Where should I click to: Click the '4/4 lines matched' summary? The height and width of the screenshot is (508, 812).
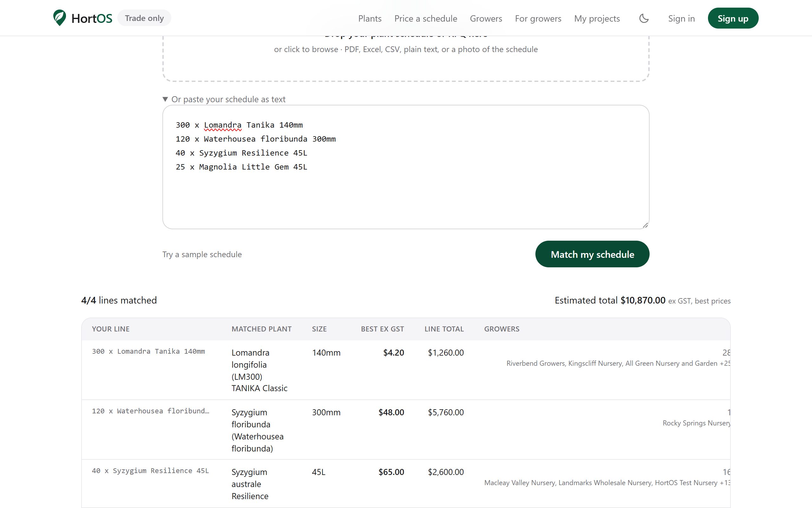pos(119,300)
